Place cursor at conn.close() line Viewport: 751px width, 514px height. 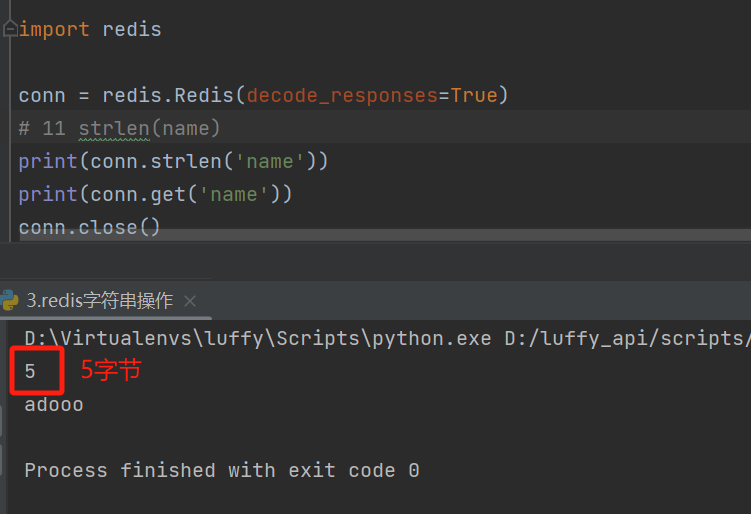90,227
